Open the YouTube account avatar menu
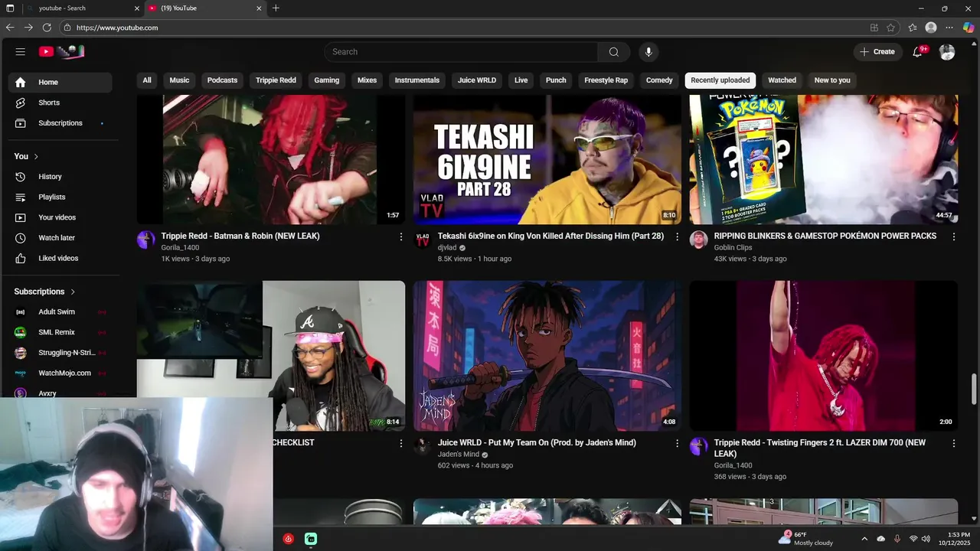The image size is (980, 551). click(x=947, y=52)
